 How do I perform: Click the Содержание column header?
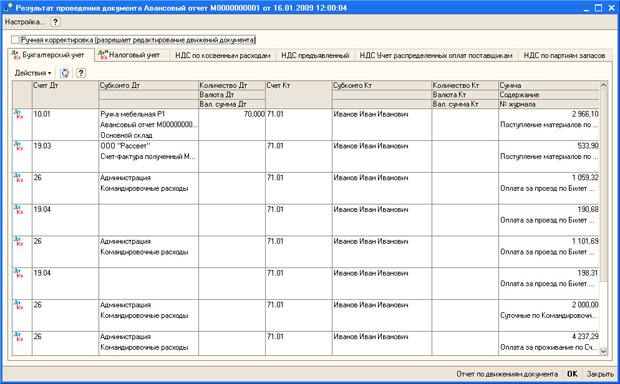click(549, 95)
